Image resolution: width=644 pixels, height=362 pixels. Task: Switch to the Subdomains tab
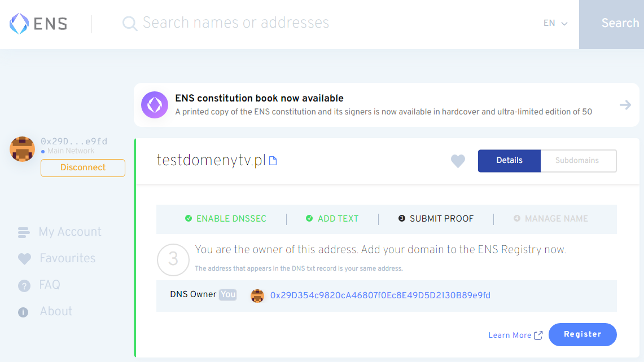(577, 161)
